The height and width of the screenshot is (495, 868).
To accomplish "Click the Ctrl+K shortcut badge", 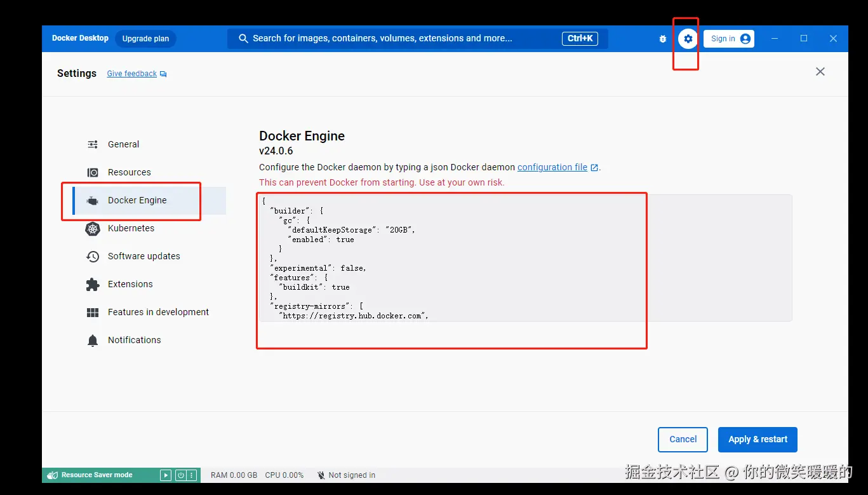I will click(x=580, y=39).
